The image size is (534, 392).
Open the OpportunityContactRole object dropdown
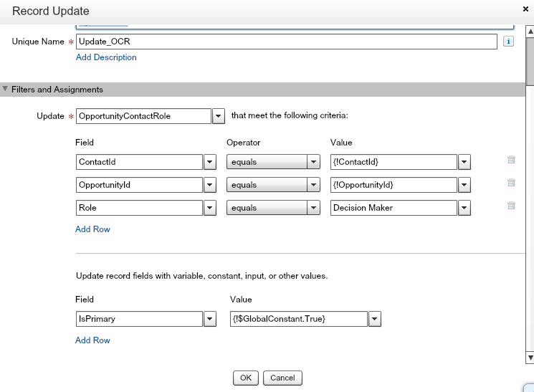click(x=219, y=116)
